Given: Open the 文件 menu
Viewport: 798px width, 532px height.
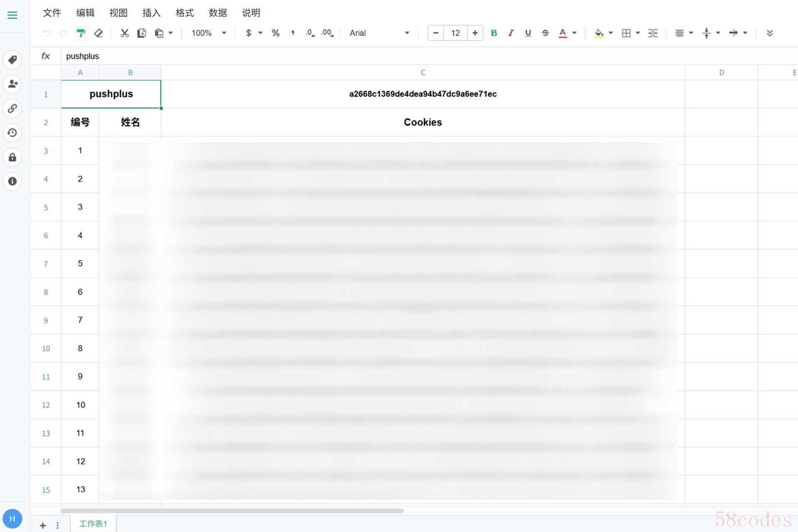Looking at the screenshot, I should tap(52, 13).
